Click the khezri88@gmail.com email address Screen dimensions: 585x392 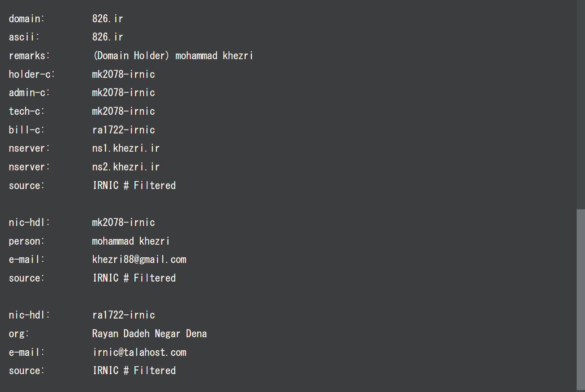139,259
